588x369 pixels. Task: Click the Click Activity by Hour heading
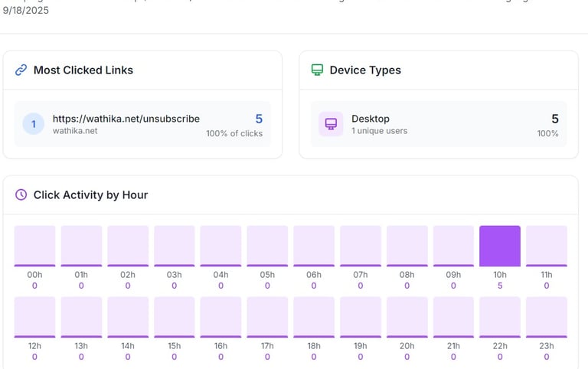[x=90, y=194]
